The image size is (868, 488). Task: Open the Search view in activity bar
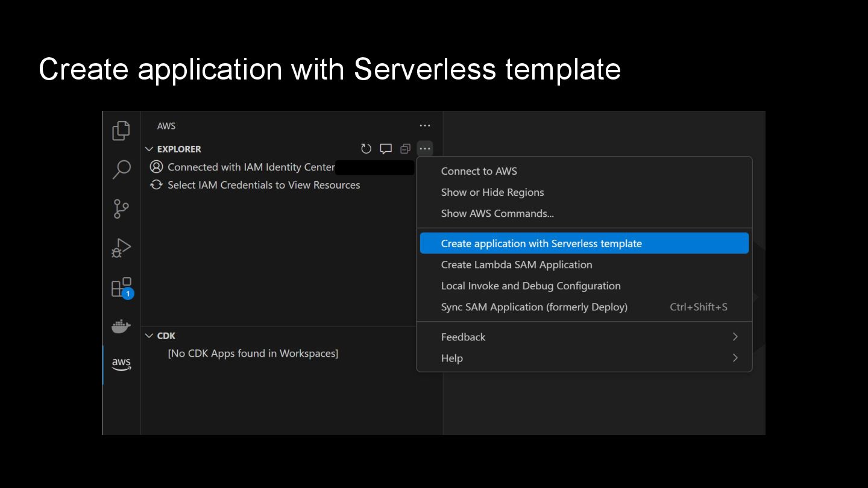121,169
